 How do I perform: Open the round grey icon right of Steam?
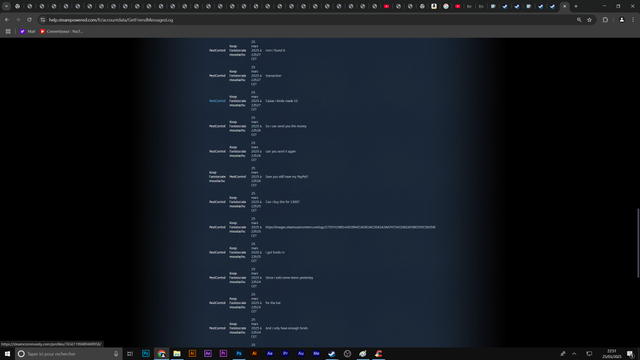347,354
